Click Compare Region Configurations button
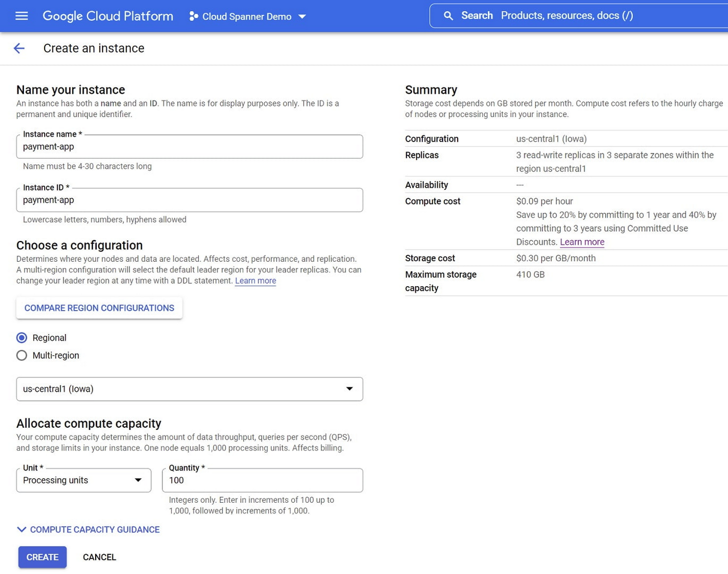728x574 pixels. pyautogui.click(x=99, y=308)
